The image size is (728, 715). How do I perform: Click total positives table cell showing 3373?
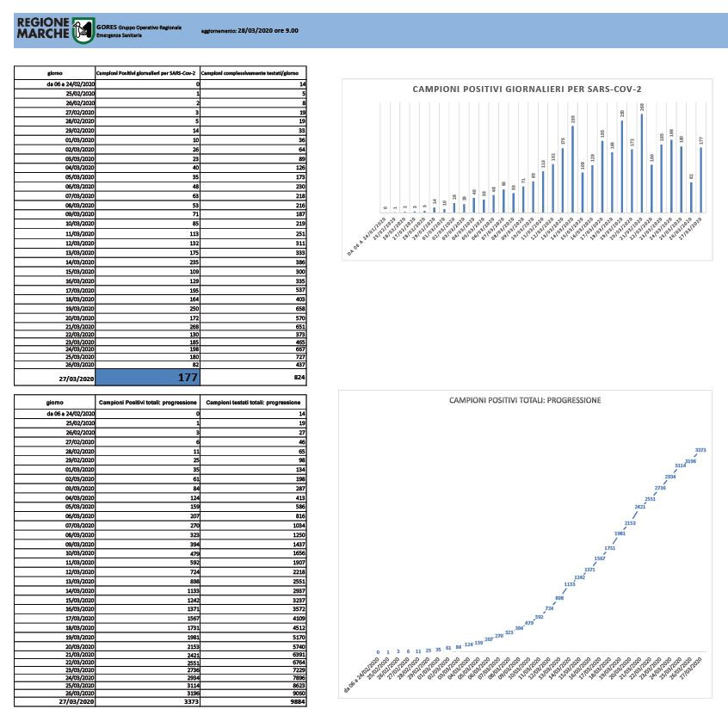tap(148, 701)
